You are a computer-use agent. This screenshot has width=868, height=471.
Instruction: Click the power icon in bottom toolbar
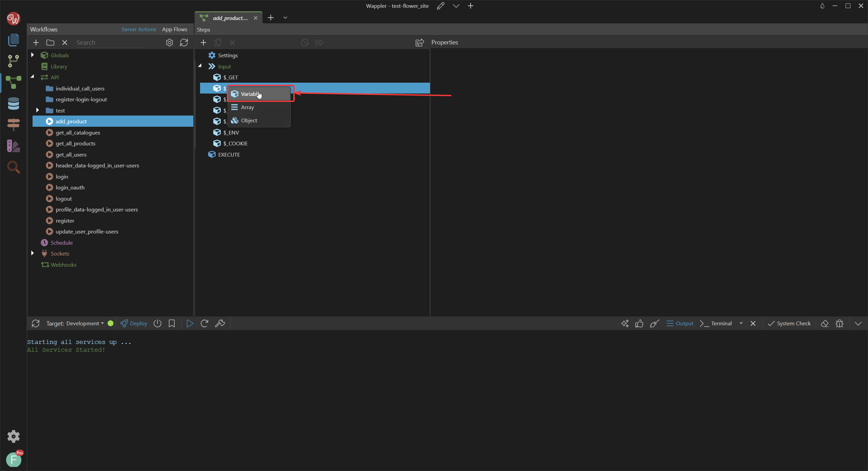click(x=157, y=323)
